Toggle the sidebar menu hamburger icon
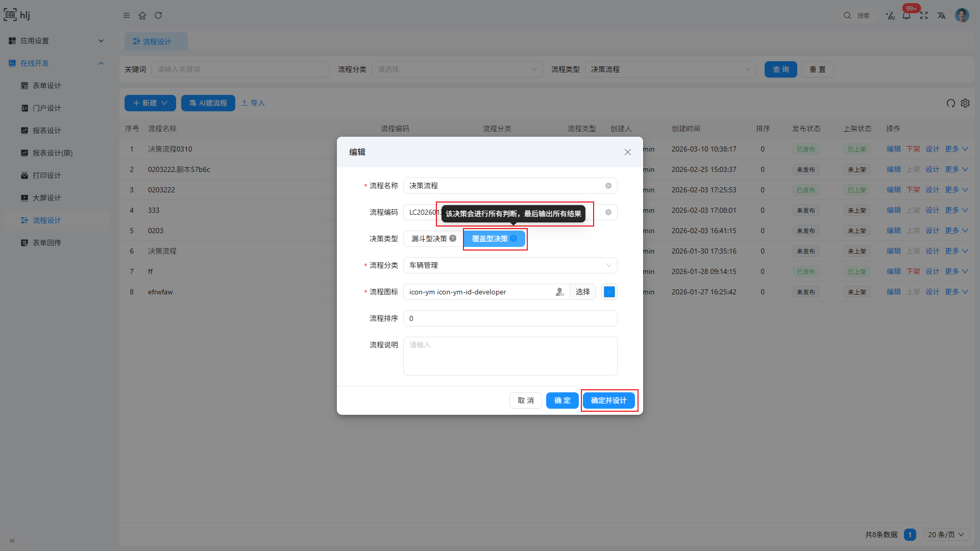Screen dimensions: 980x551 coord(127,15)
